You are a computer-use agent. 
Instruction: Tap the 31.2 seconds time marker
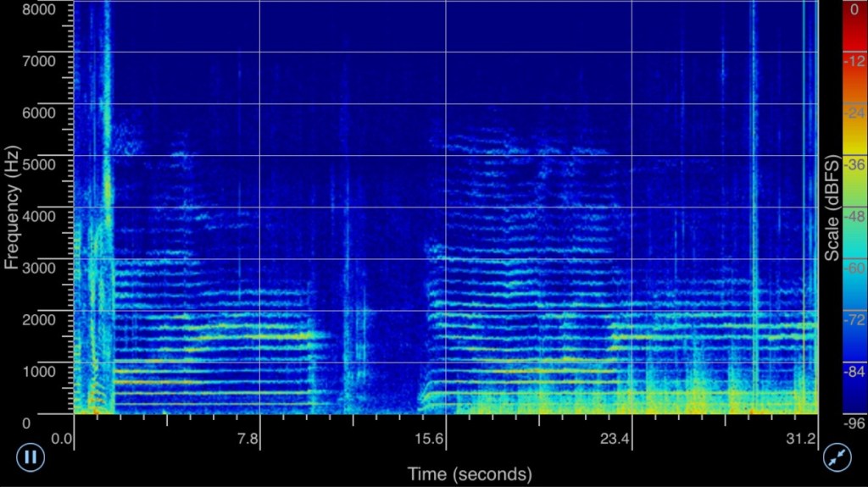coord(802,439)
